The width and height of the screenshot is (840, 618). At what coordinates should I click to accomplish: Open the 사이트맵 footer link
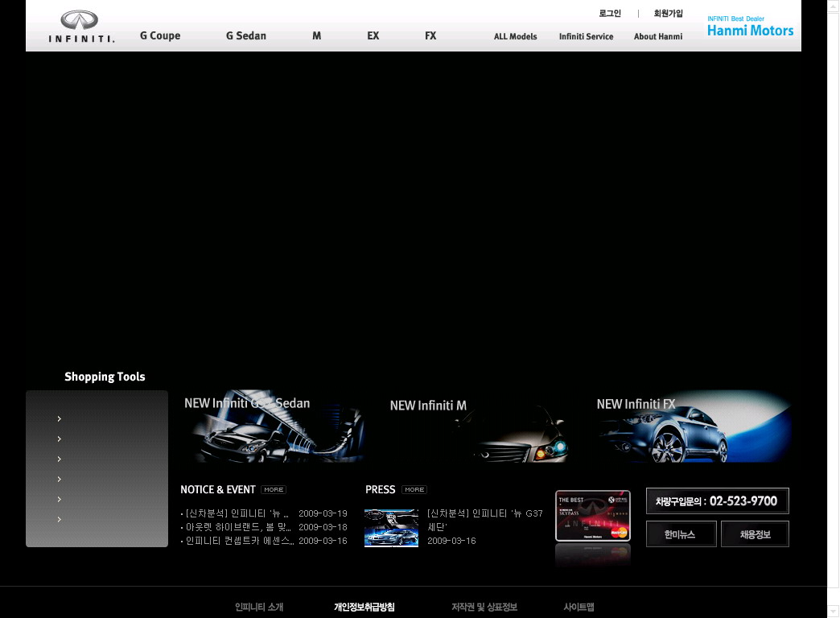pos(579,608)
